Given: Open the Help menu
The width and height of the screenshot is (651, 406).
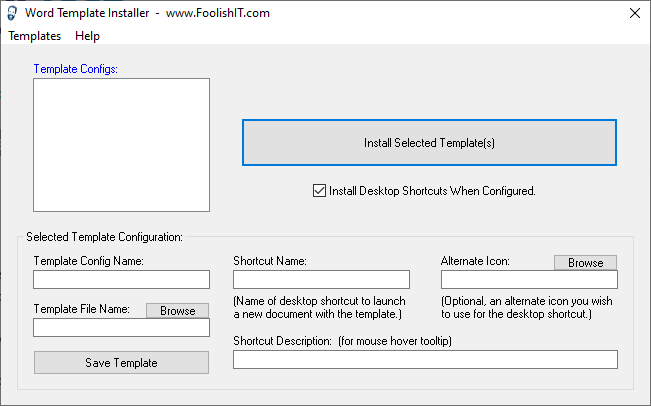Looking at the screenshot, I should (87, 36).
